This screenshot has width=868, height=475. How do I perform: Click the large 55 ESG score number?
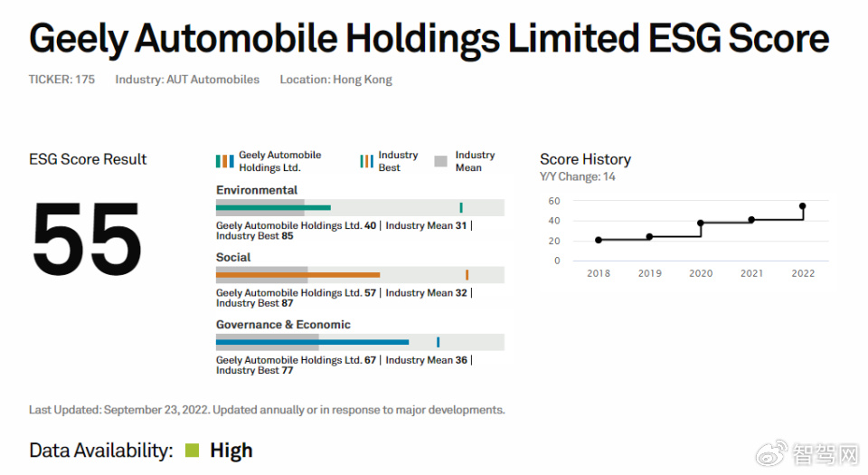(x=88, y=239)
